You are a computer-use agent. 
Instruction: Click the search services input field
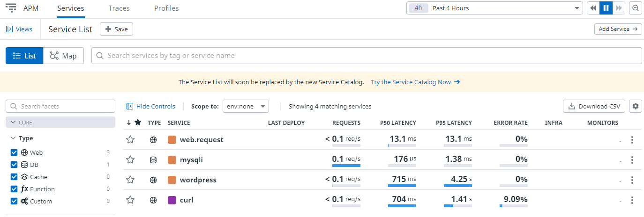click(366, 56)
